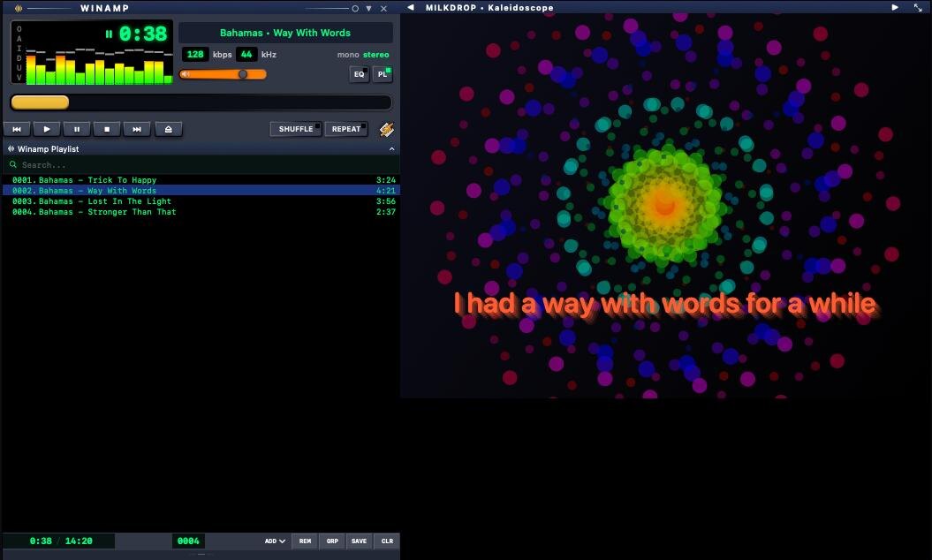Select track Way With Words in playlist
Screen dimensions: 932x560
(x=201, y=190)
